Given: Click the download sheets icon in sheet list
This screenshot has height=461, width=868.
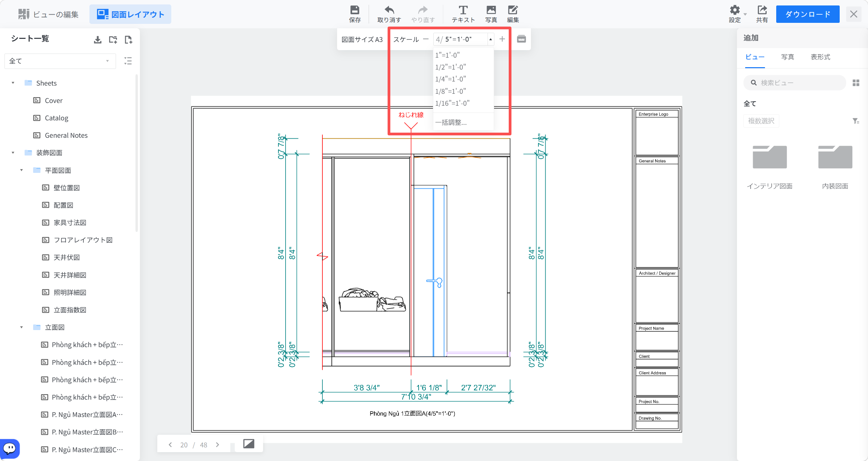Looking at the screenshot, I should (x=98, y=40).
